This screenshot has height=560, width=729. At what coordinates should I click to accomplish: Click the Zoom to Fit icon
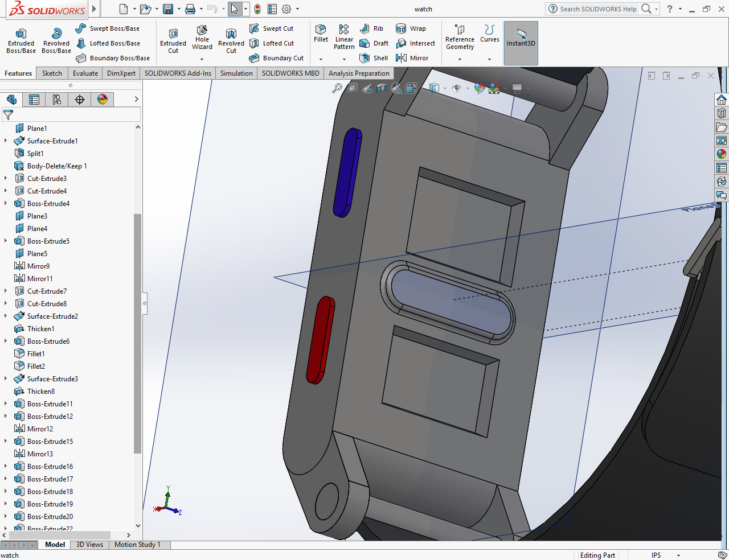point(337,88)
